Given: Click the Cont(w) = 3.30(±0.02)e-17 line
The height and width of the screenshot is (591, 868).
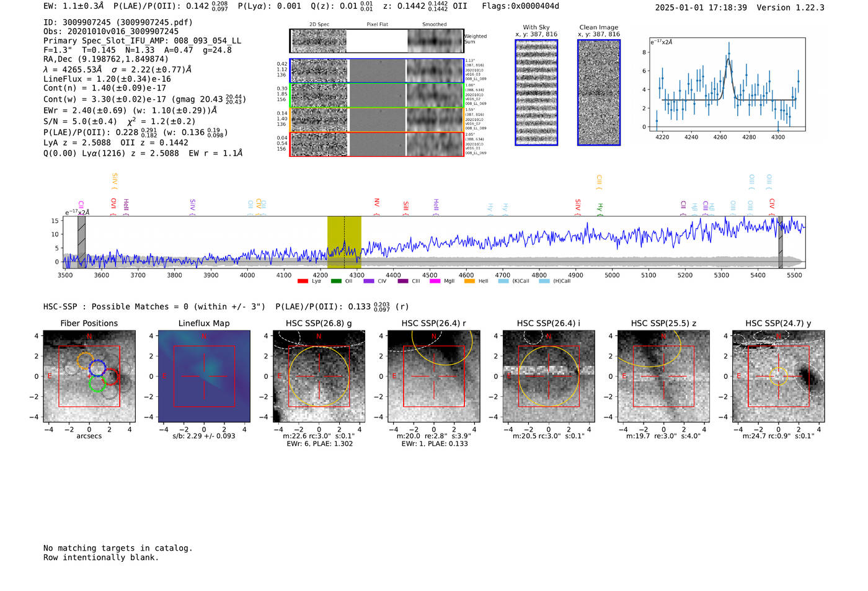Looking at the screenshot, I should tap(144, 99).
